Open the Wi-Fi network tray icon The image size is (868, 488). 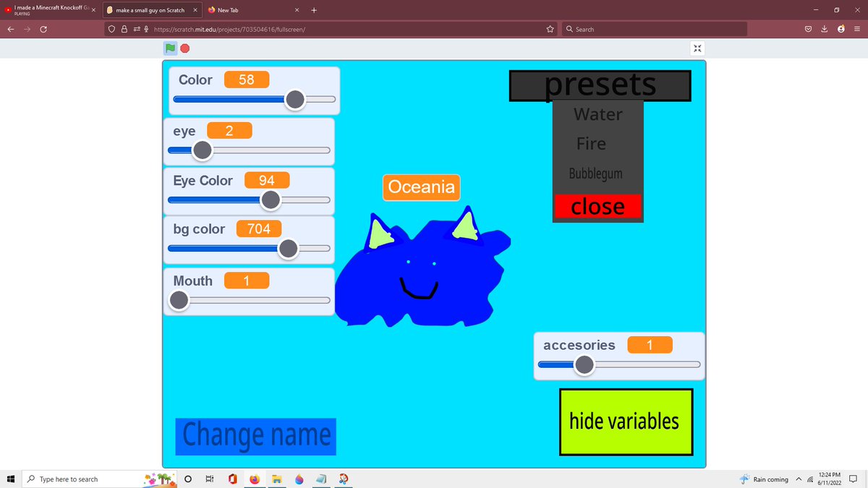tap(810, 479)
